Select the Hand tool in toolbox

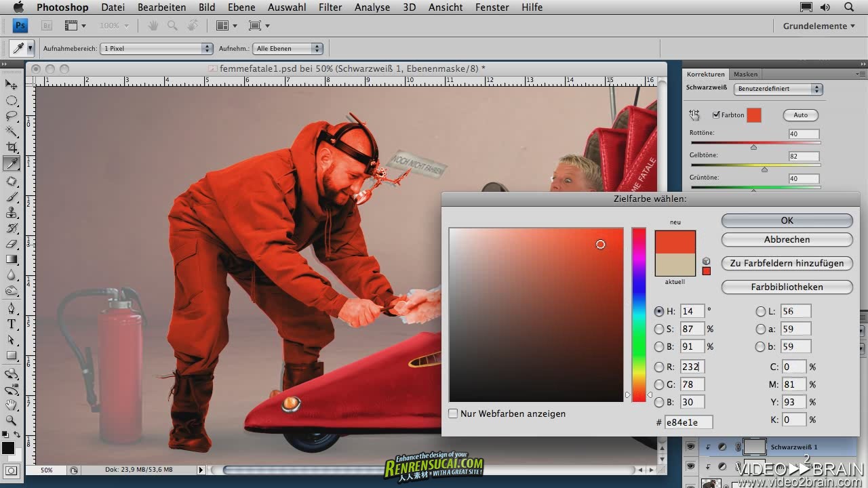tap(12, 405)
